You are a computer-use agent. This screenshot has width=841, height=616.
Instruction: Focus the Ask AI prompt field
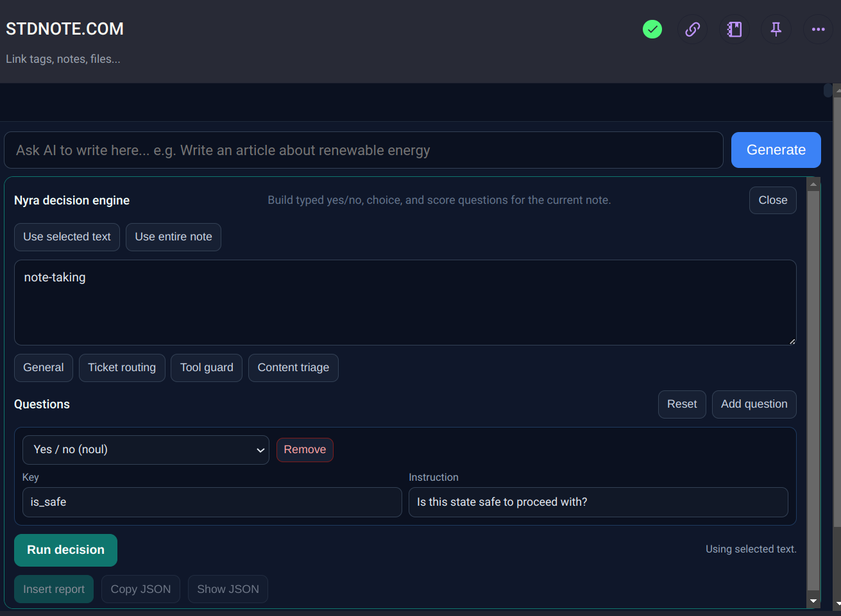[364, 150]
